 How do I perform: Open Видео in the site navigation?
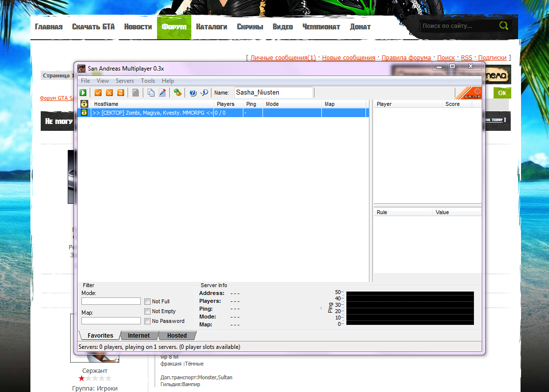coord(283,27)
